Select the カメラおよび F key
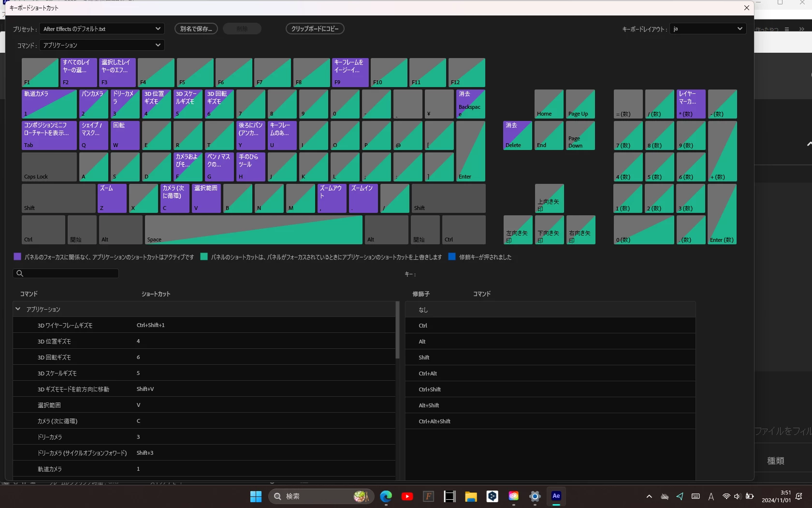812x508 pixels. pyautogui.click(x=188, y=167)
